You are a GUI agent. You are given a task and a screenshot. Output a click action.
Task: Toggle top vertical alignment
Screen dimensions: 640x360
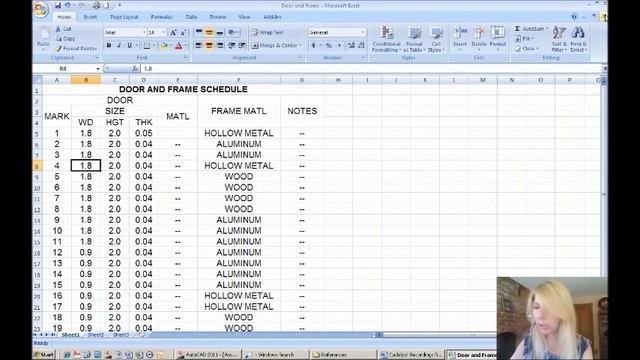pos(199,32)
